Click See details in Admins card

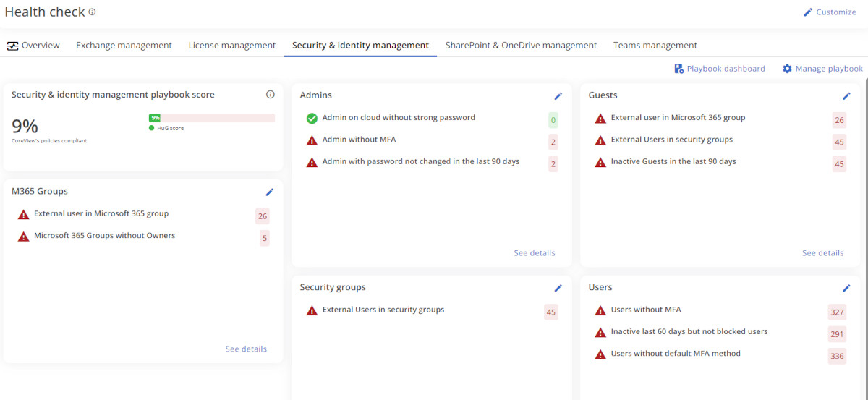coord(534,253)
